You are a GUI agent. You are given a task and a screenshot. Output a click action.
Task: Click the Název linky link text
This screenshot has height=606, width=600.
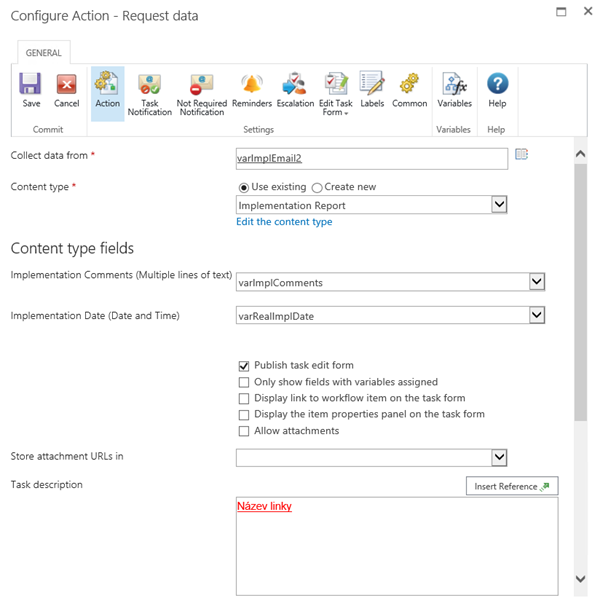pyautogui.click(x=264, y=506)
